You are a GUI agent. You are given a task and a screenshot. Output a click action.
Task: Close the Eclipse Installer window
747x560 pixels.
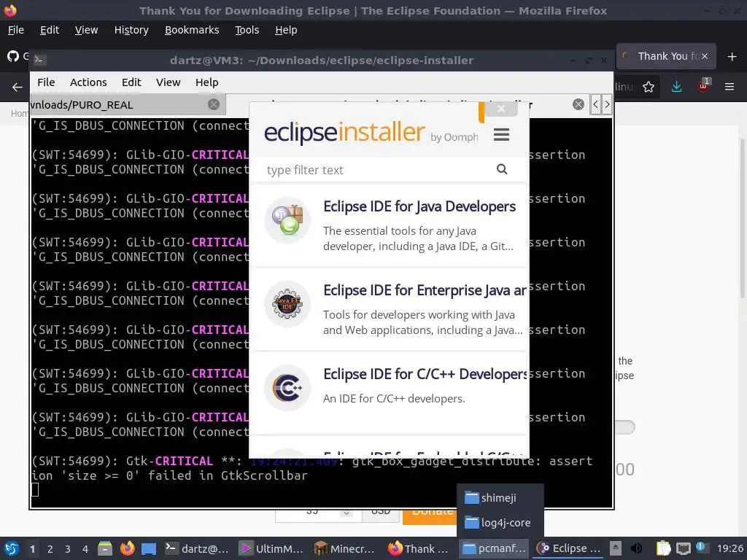[x=500, y=109]
